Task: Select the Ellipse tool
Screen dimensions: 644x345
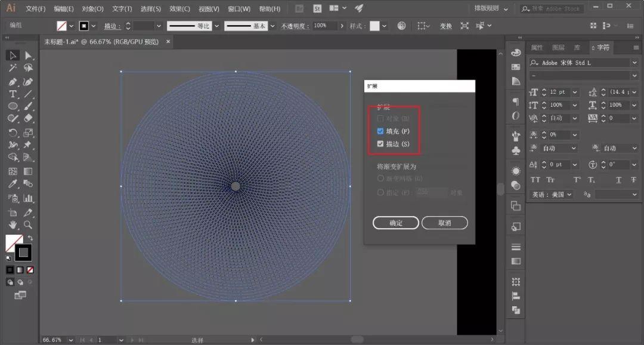Action: click(13, 106)
